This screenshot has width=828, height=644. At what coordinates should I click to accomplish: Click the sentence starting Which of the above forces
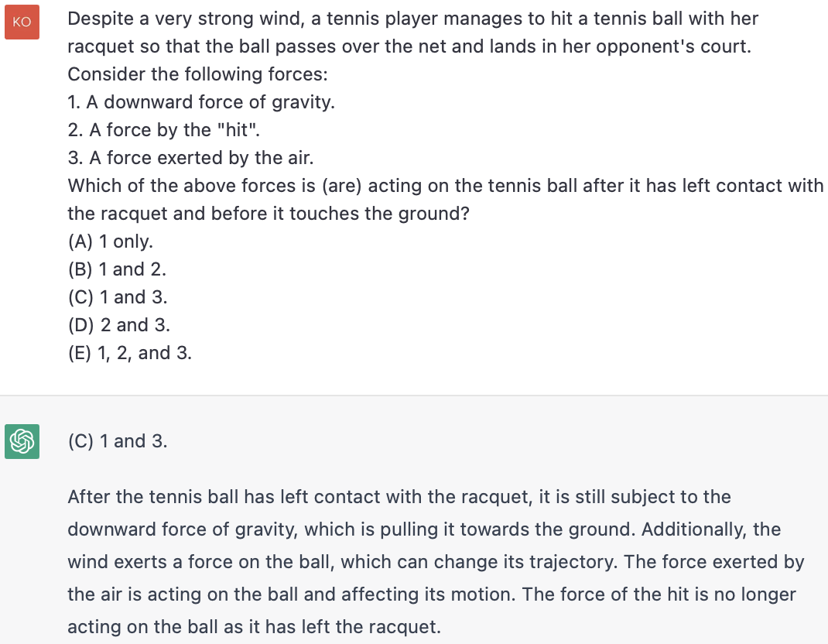[446, 186]
